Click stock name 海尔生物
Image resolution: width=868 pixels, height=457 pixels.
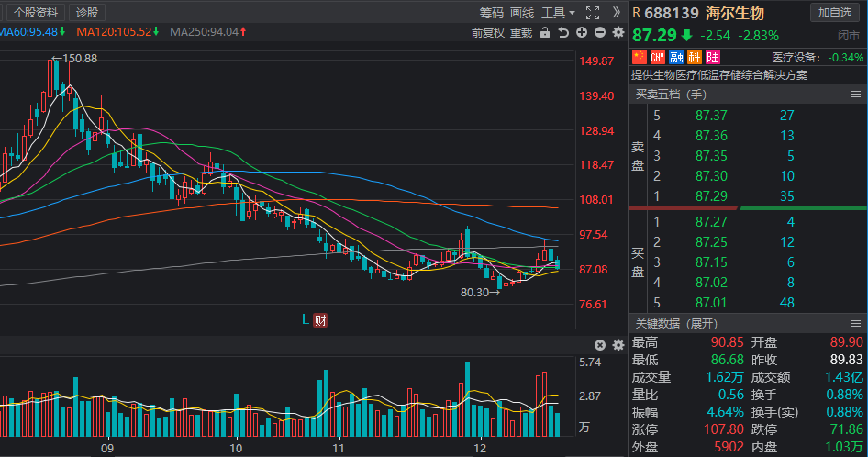[x=735, y=13]
